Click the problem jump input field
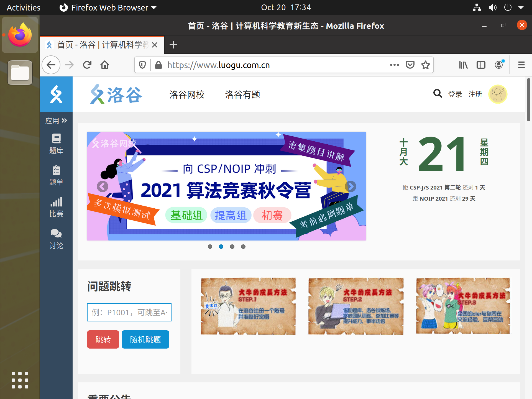 tap(129, 312)
